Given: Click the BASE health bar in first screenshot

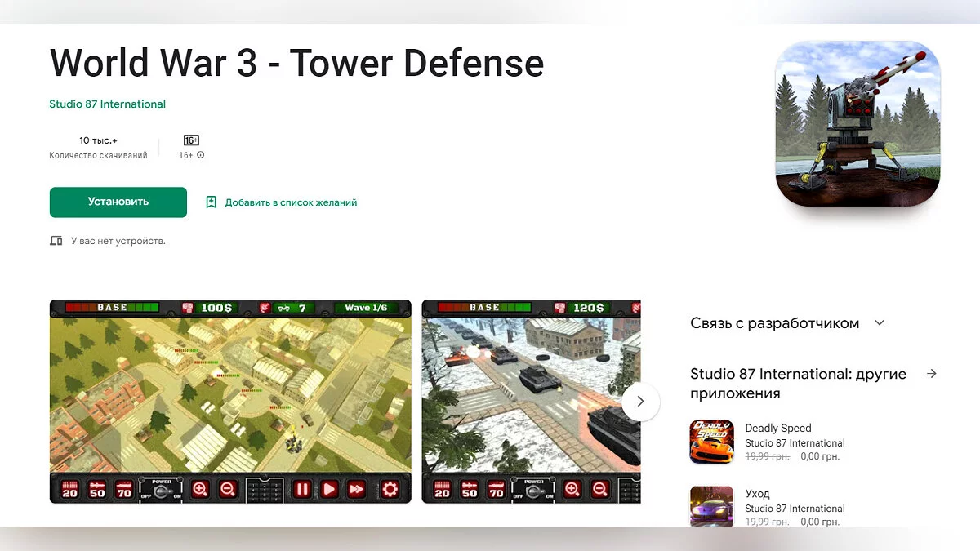Looking at the screenshot, I should point(112,308).
